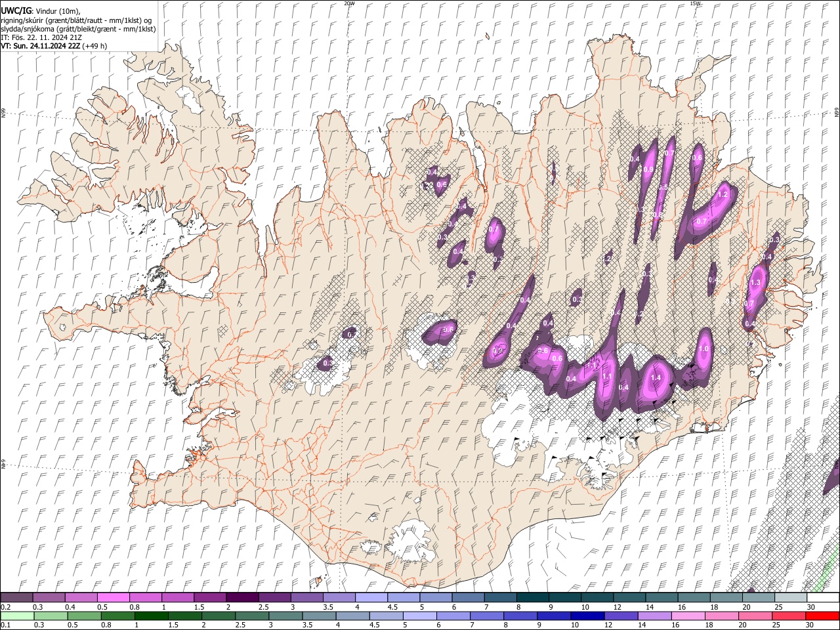Image resolution: width=840 pixels, height=630 pixels.
Task: Click the '0.4' label in snow legend row
Action: pos(70,607)
